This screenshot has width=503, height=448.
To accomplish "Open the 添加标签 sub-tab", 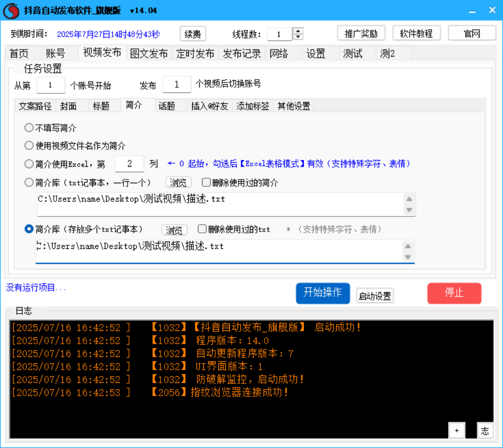I will (x=253, y=106).
